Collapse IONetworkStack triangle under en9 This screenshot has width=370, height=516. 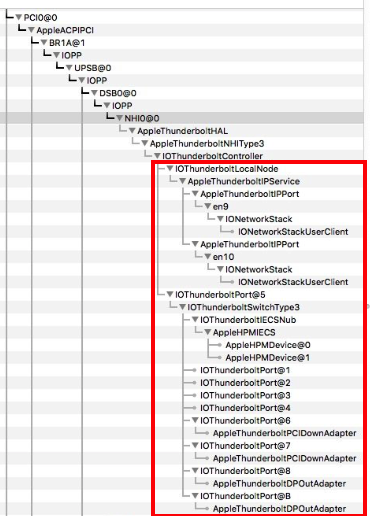tap(220, 219)
